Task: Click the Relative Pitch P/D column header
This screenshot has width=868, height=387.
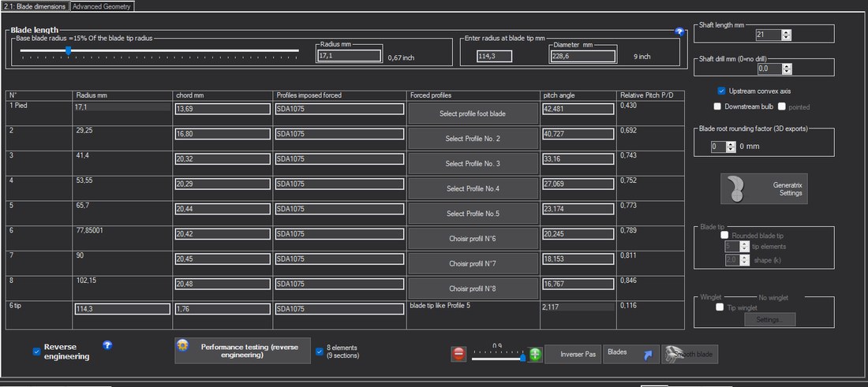Action: tap(646, 95)
